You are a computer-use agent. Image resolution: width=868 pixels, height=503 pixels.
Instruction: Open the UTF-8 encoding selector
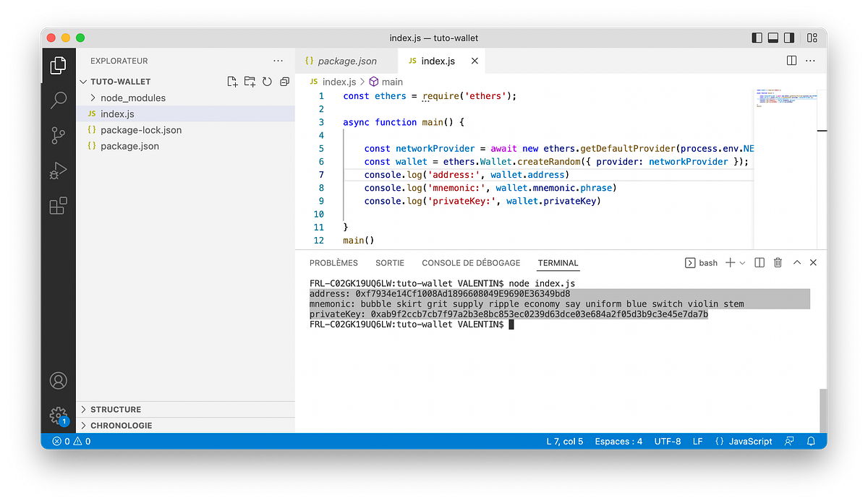coord(667,441)
